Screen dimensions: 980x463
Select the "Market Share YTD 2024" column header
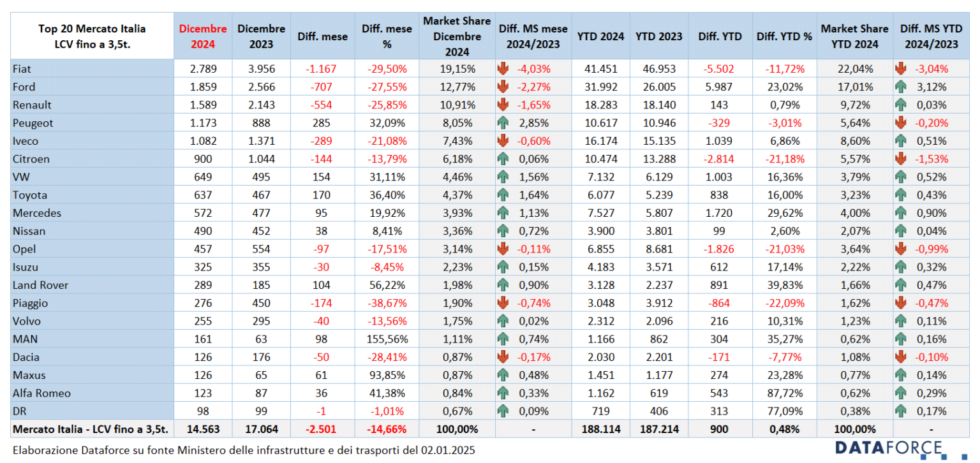(x=854, y=36)
